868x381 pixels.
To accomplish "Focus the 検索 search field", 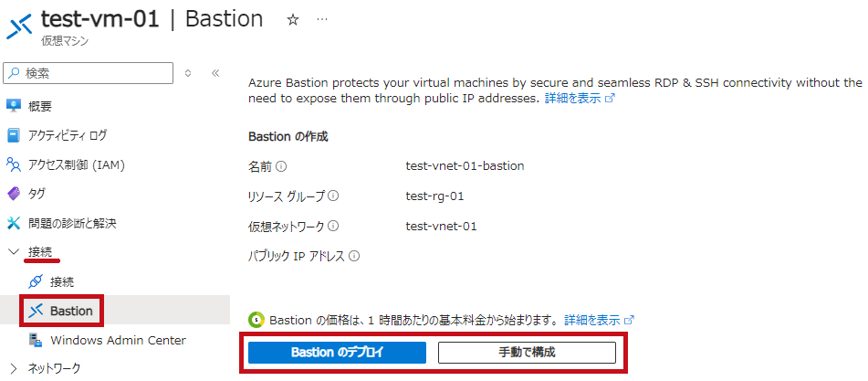I will tap(89, 73).
